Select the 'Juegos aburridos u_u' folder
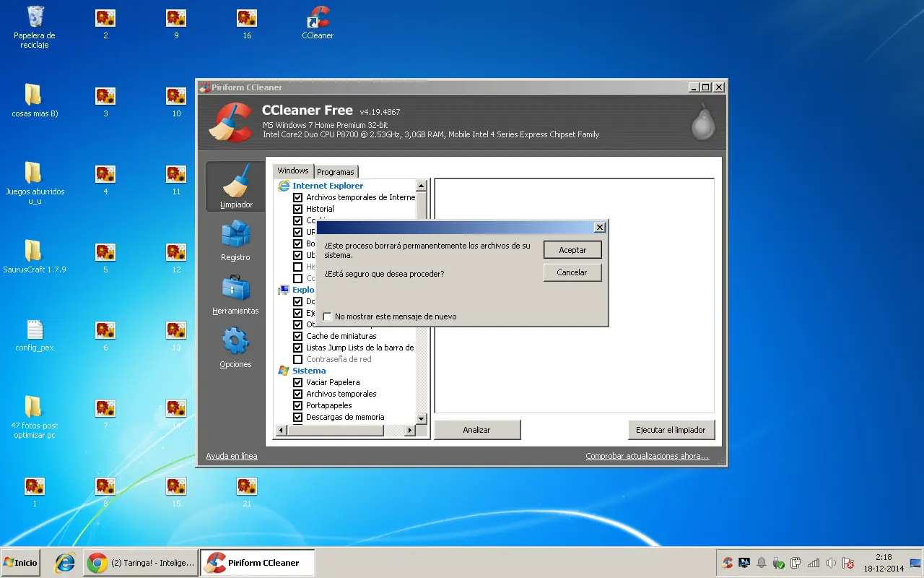Image resolution: width=924 pixels, height=578 pixels. tap(35, 184)
